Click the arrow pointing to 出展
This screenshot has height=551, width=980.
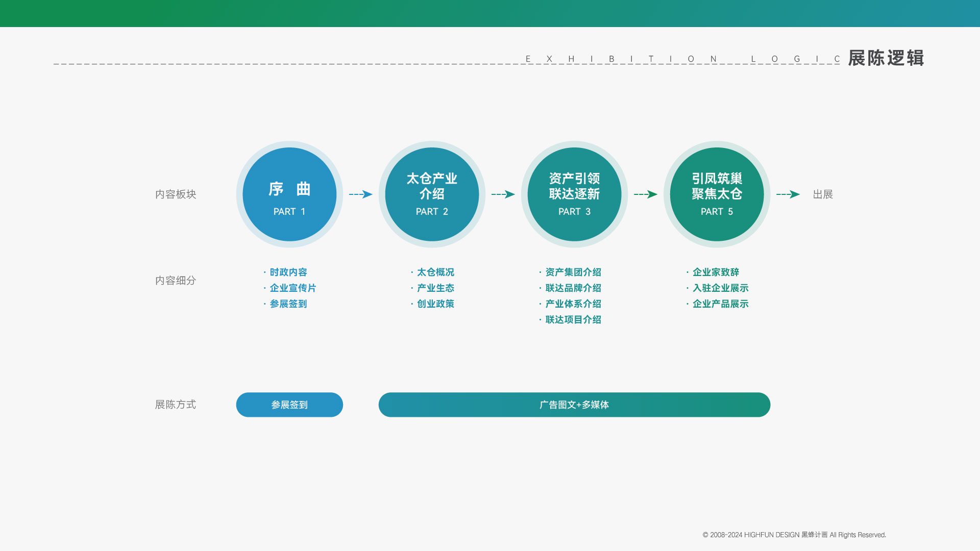787,194
